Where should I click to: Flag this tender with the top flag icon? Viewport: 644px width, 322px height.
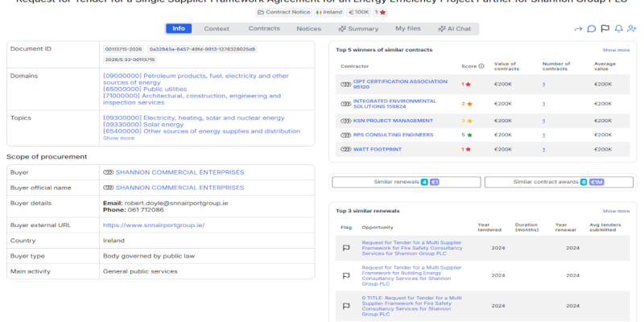pos(605,29)
